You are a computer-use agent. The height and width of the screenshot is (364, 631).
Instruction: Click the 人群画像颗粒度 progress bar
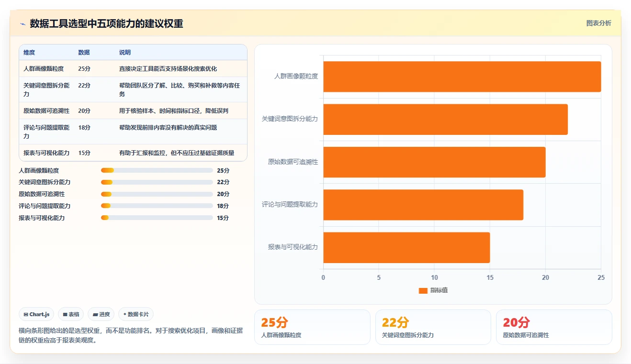click(x=157, y=170)
